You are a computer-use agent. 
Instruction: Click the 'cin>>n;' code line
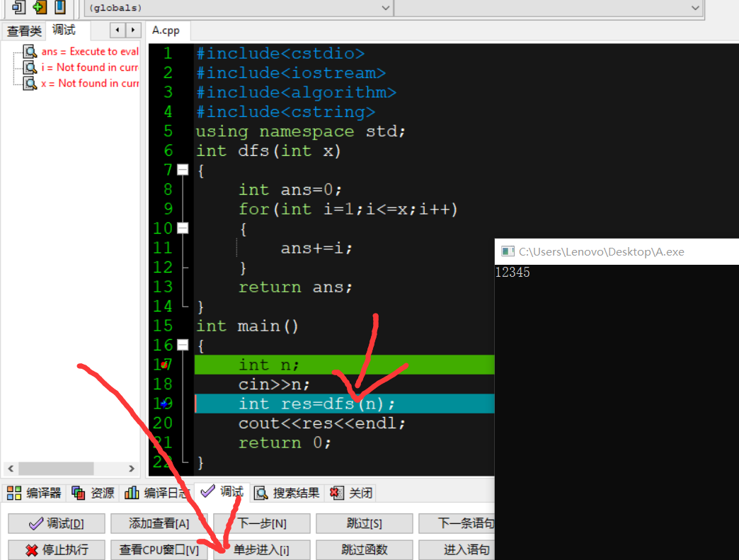pos(275,384)
